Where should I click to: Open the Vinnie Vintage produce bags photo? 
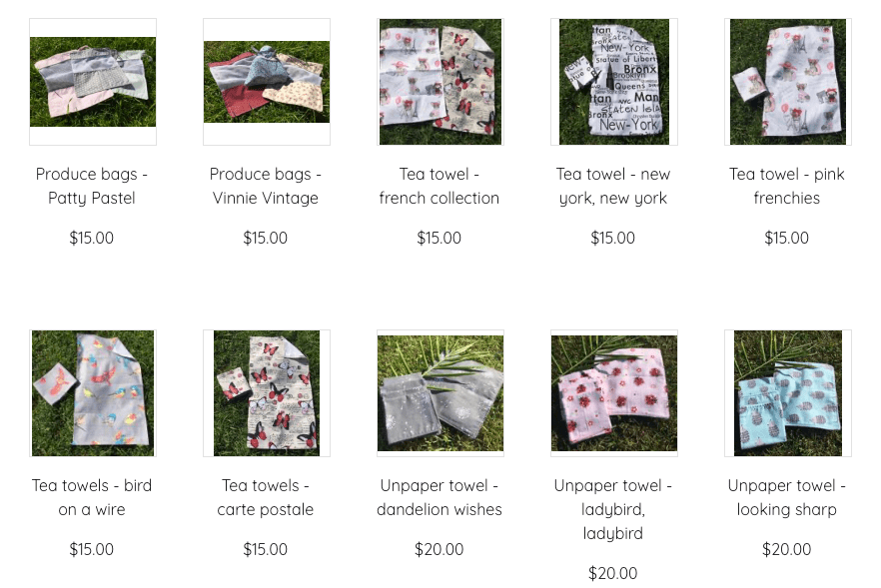pyautogui.click(x=267, y=82)
